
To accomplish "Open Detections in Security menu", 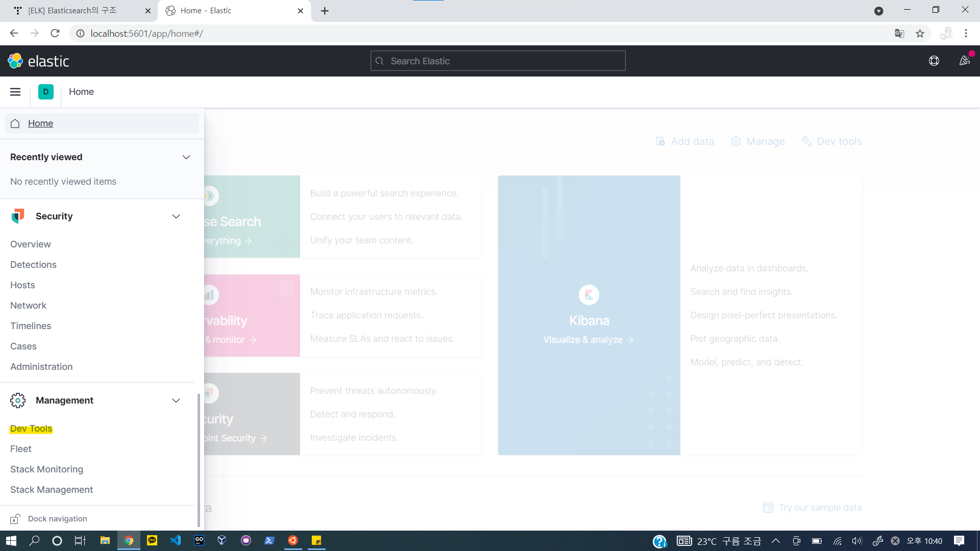I will pyautogui.click(x=33, y=265).
